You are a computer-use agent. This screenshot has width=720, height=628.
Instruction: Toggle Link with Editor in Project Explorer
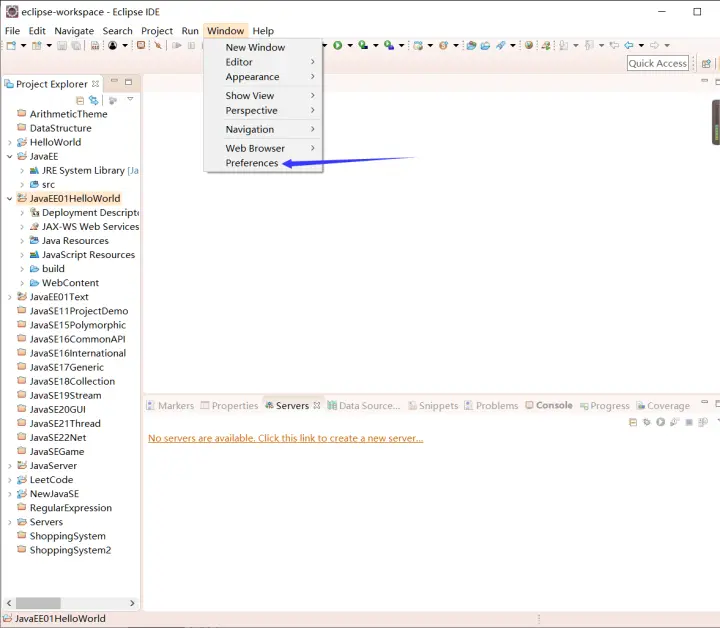click(94, 100)
